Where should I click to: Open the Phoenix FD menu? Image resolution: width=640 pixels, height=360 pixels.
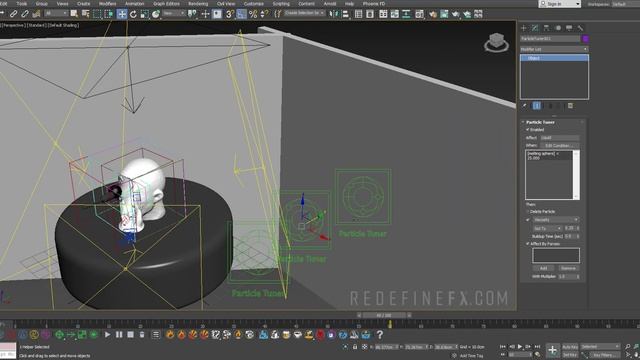tap(374, 4)
